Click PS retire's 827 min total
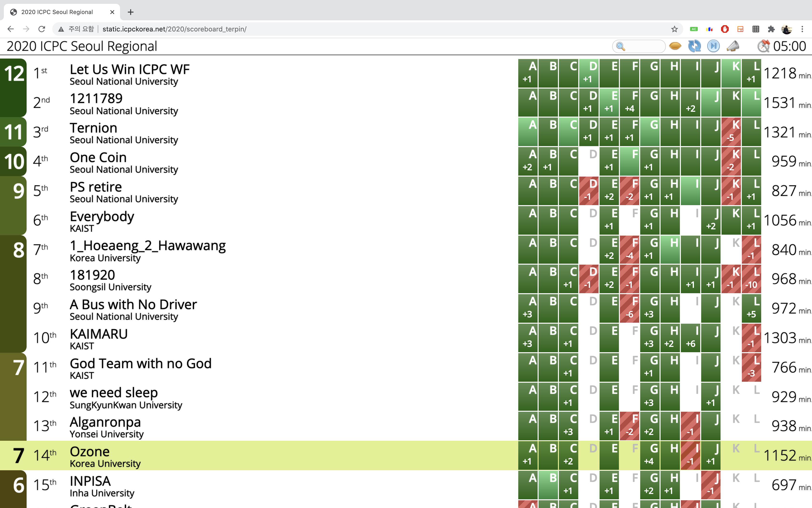The image size is (812, 508). pos(791,191)
